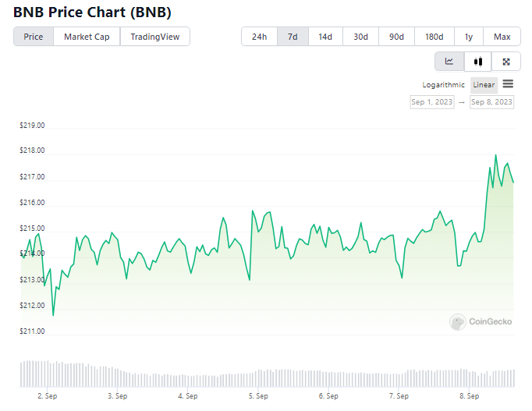532x411 pixels.
Task: Choose the 30d time range
Action: click(x=360, y=37)
